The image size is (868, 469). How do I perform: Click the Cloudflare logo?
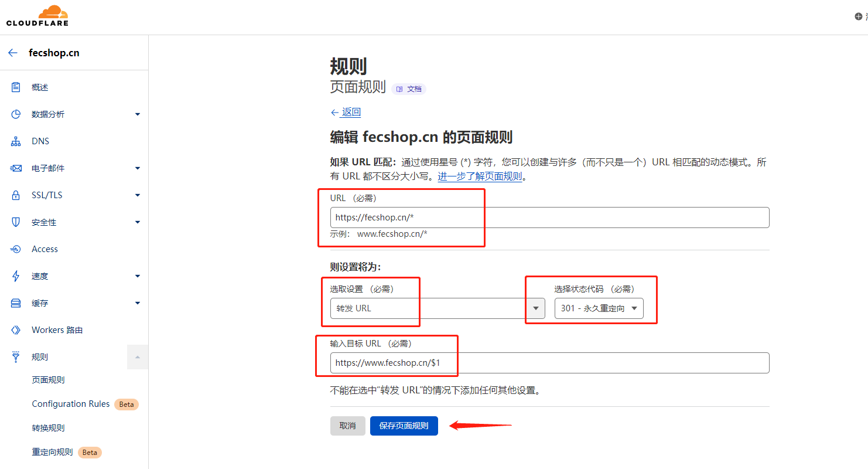37,16
